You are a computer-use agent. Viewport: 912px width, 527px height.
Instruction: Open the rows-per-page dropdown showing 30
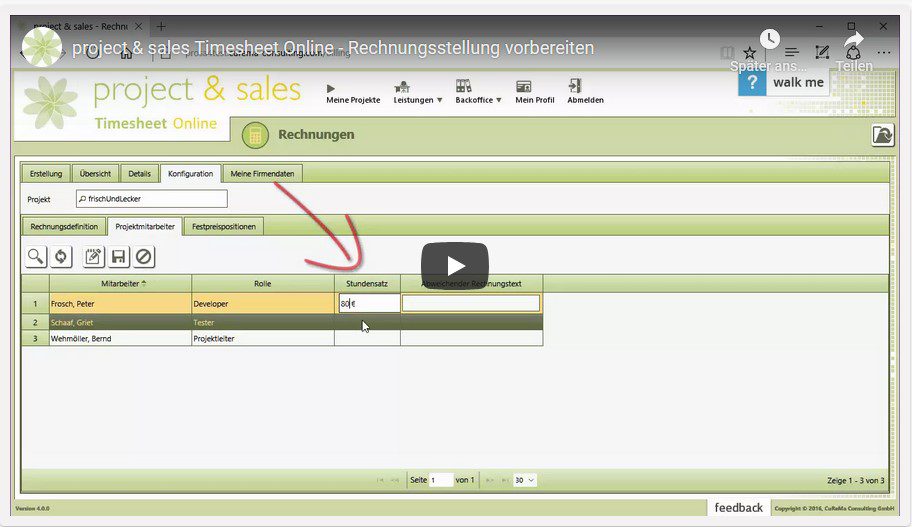[x=524, y=480]
